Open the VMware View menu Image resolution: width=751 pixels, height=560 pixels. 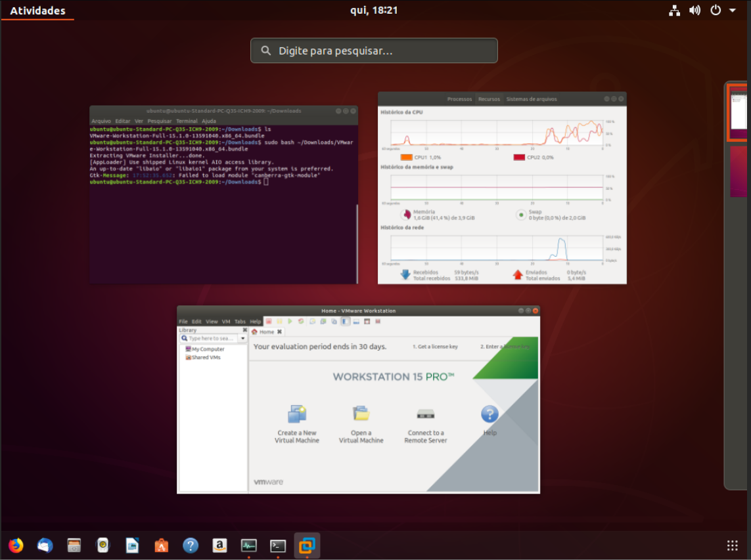click(x=212, y=322)
